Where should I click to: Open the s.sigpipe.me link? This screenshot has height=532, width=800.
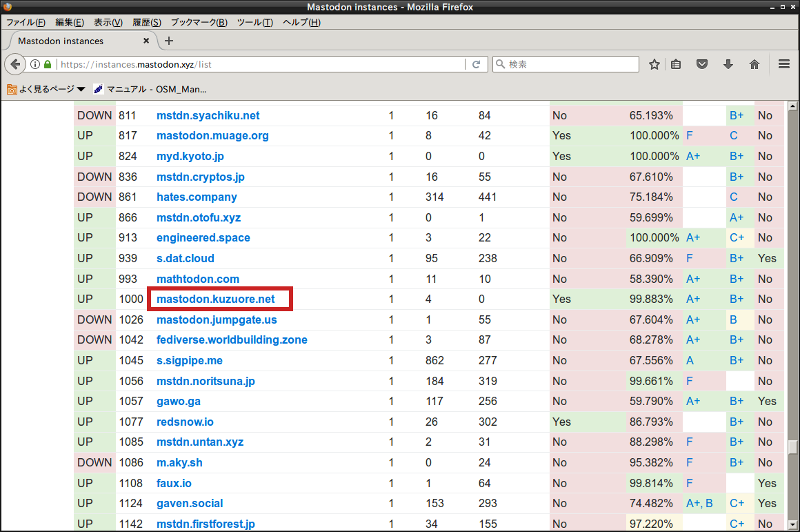189,361
